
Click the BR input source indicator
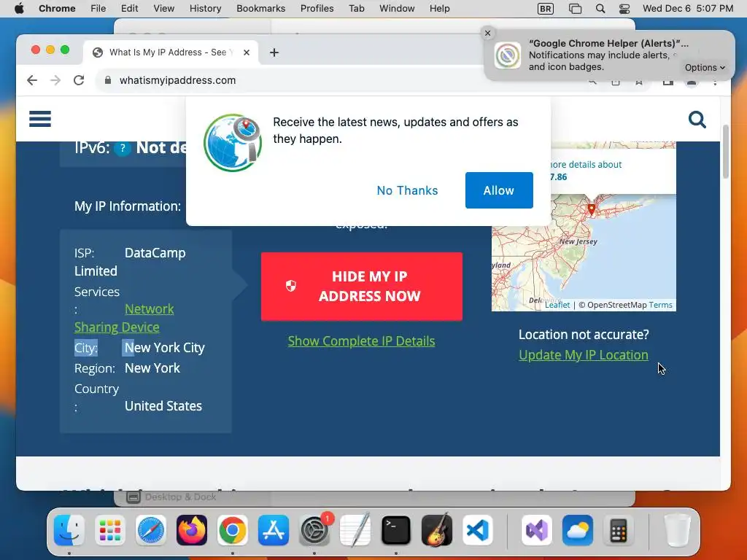coord(546,9)
